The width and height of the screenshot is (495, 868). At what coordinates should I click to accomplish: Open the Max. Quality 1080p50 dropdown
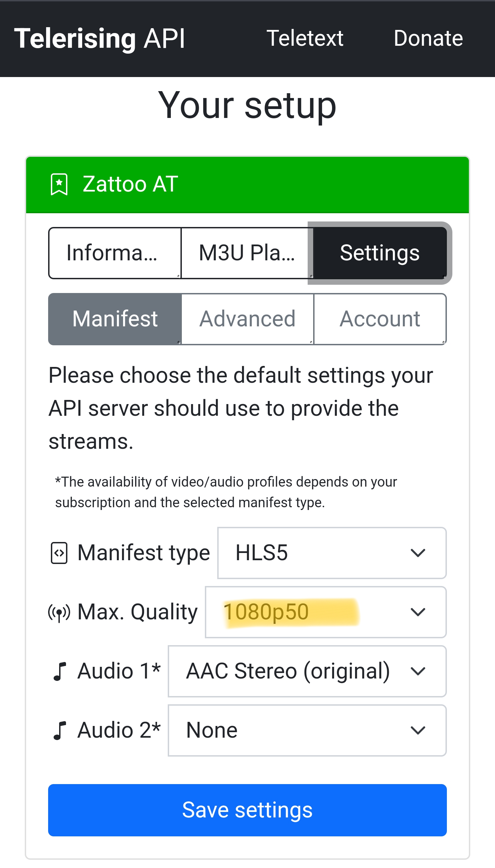[x=326, y=612]
